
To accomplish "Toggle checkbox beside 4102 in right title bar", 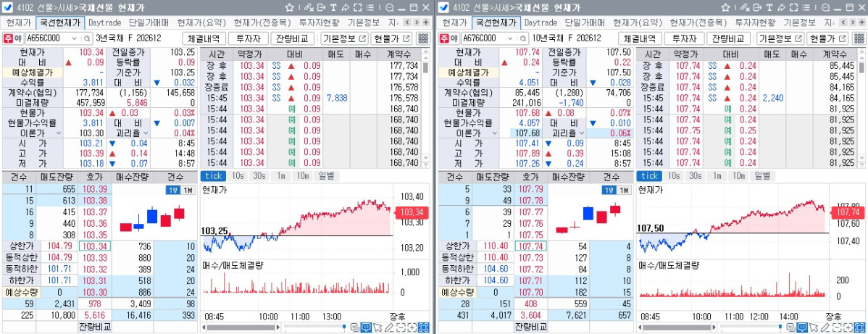I will [x=443, y=8].
